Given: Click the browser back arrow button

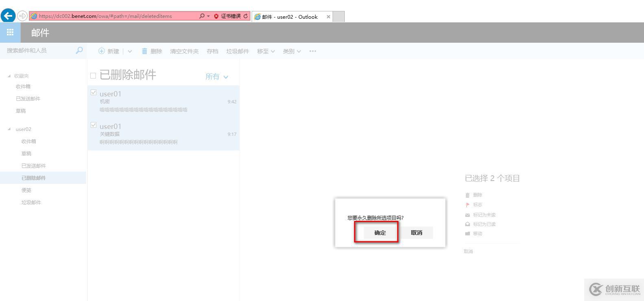Looking at the screenshot, I should (8, 16).
